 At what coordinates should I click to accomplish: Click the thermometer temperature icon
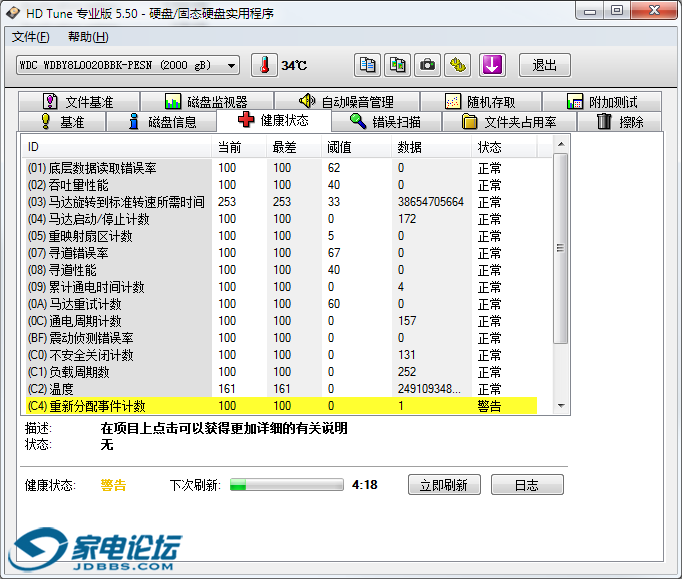265,65
